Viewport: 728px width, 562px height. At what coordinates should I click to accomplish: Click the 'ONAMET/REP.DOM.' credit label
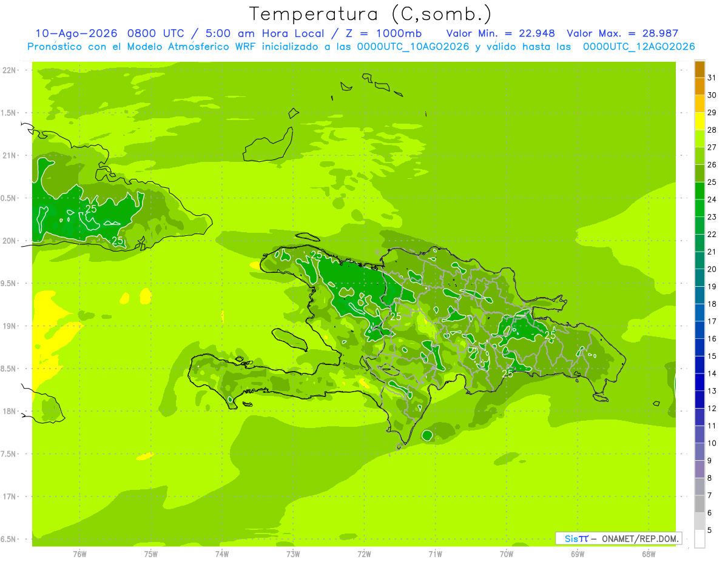(x=641, y=538)
